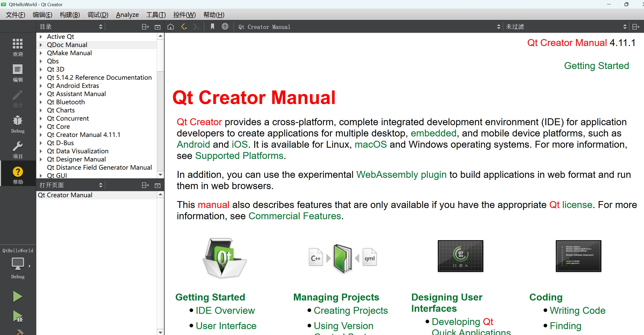Navigate back in help history

click(x=184, y=27)
